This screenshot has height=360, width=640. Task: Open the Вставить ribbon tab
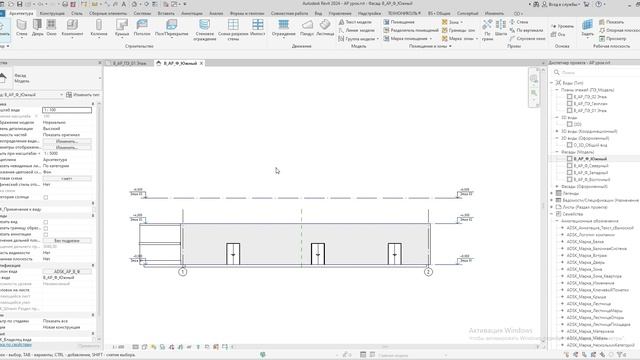pyautogui.click(x=166, y=13)
